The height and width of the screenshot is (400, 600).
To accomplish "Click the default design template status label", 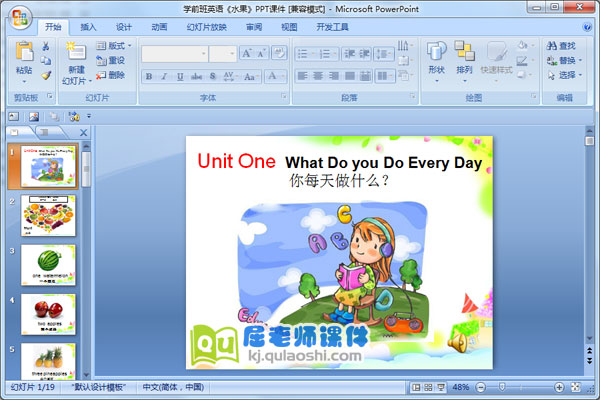I will coord(98,387).
